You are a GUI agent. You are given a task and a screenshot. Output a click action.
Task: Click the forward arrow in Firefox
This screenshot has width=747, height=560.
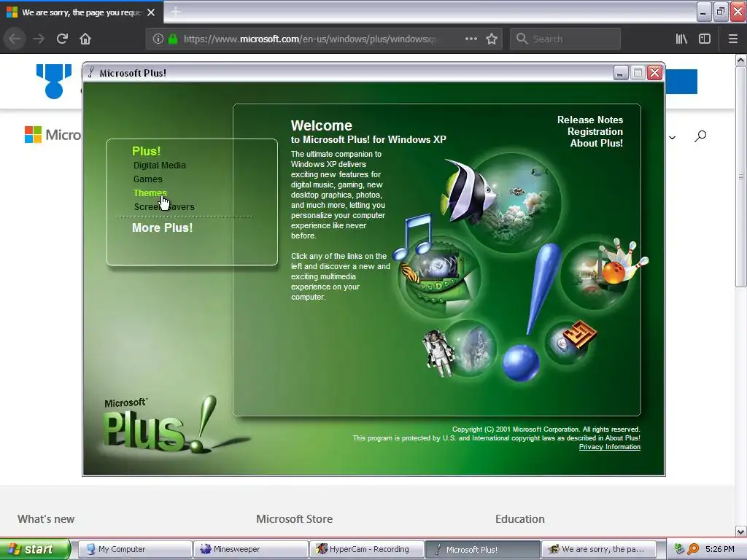tap(39, 39)
